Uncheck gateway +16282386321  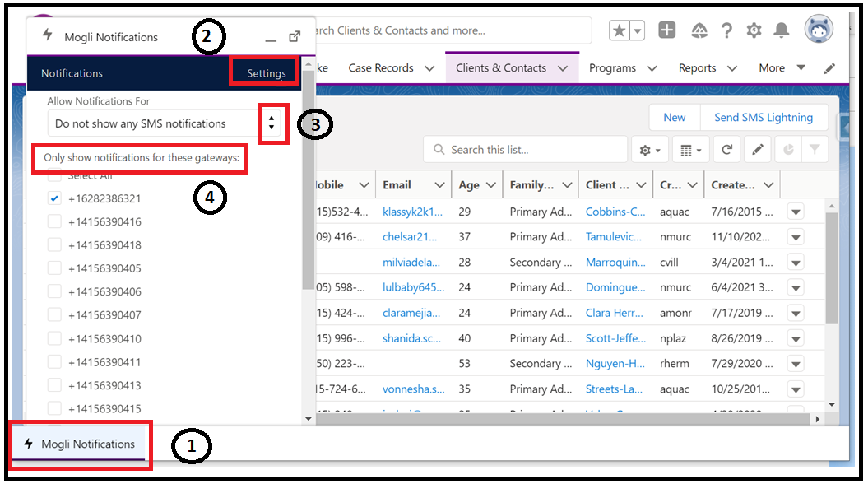(54, 198)
